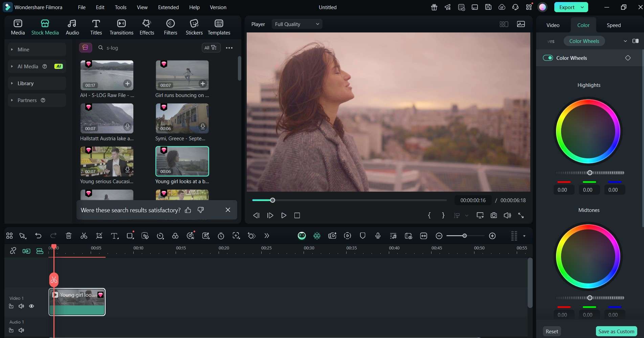Select Hallstatt Austria lake thumbnail
This screenshot has width=644, height=338.
coord(107,118)
